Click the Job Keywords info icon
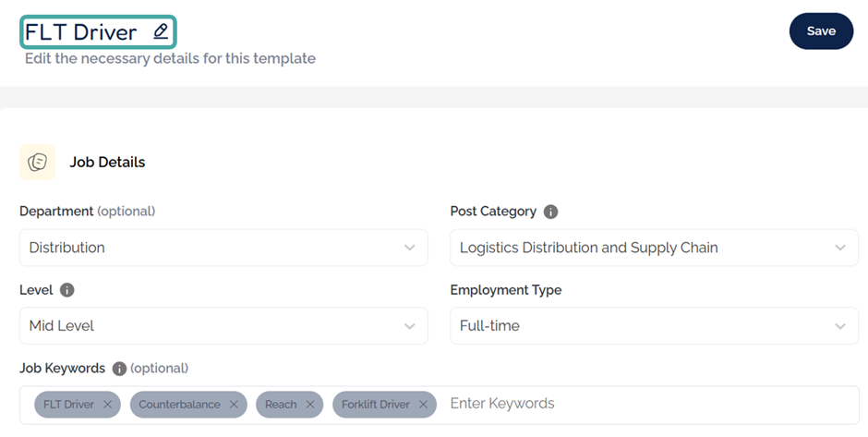The width and height of the screenshot is (868, 437). pyautogui.click(x=119, y=369)
